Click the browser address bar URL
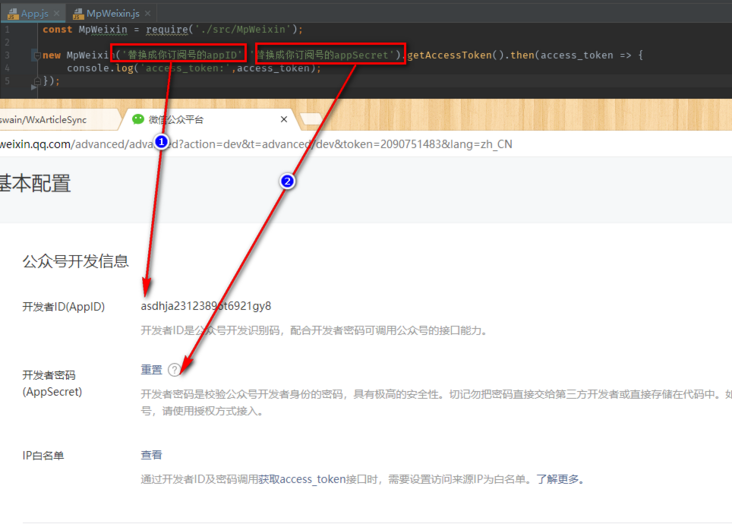This screenshot has height=524, width=732. pos(256,144)
